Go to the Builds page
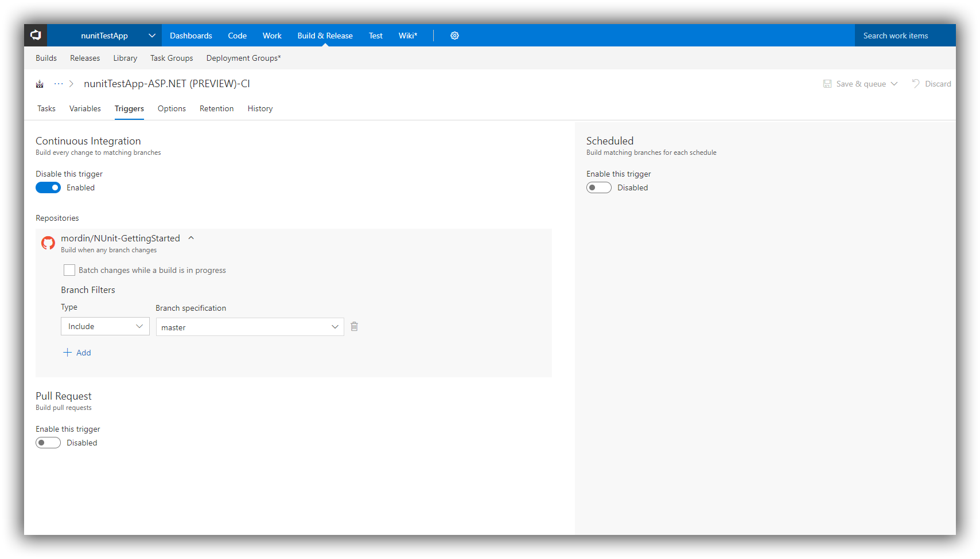Image resolution: width=980 pixels, height=559 pixels. (46, 58)
